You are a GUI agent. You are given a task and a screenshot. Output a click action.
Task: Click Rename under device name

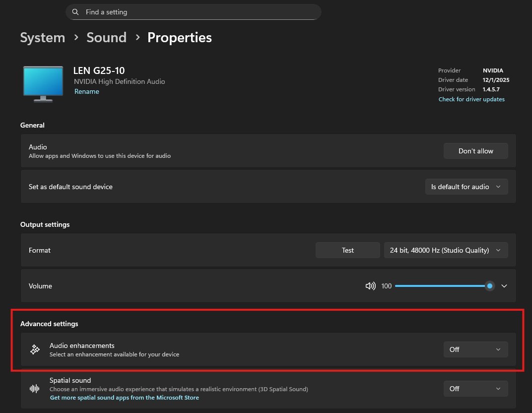coord(86,91)
